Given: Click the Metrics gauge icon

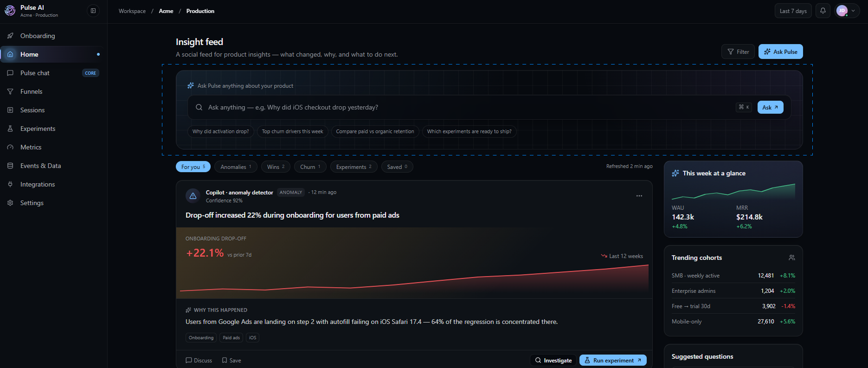Looking at the screenshot, I should [x=10, y=147].
